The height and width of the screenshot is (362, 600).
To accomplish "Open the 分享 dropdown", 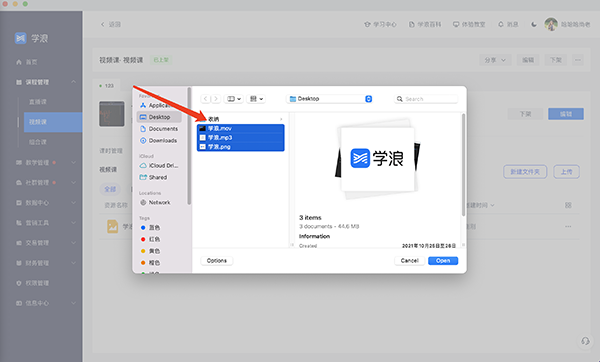I will pos(495,60).
